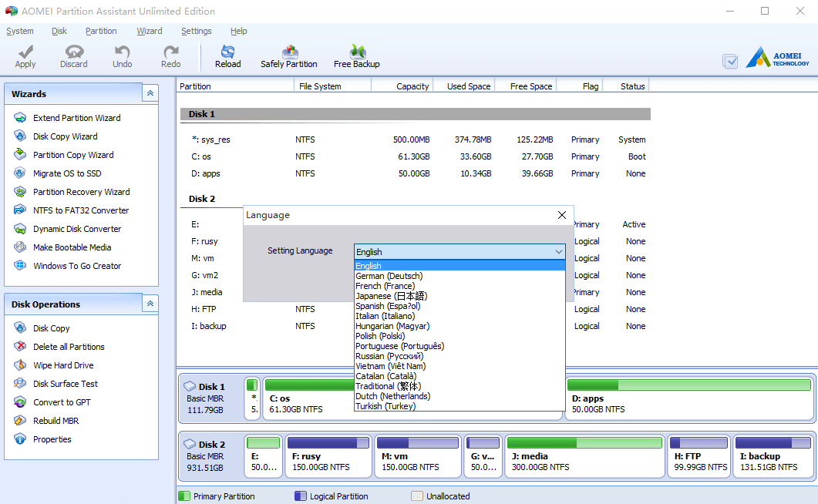Select the *: sys_res partition row
The height and width of the screenshot is (504, 818).
click(x=416, y=139)
